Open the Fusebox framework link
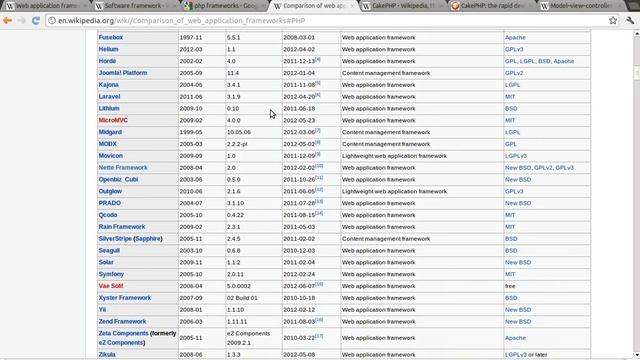The width and height of the screenshot is (640, 360). click(111, 37)
